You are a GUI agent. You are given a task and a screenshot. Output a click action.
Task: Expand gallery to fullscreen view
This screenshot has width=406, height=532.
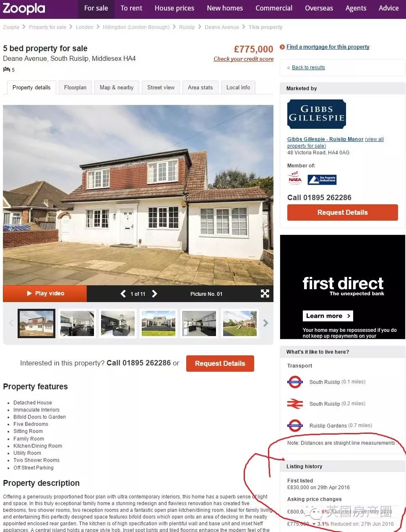265,294
